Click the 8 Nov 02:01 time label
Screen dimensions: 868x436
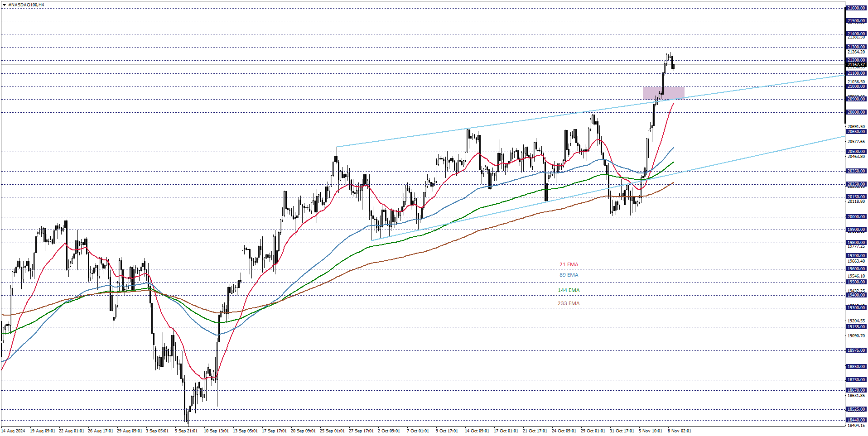(680, 431)
